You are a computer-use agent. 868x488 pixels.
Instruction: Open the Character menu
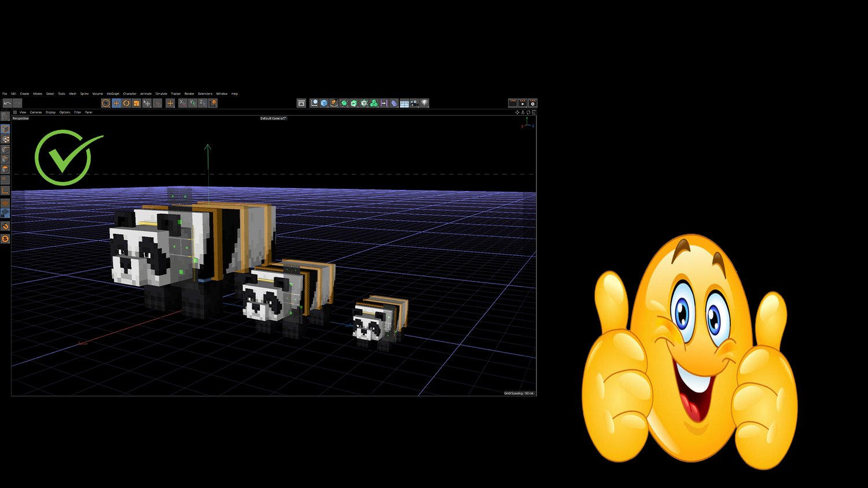pyautogui.click(x=130, y=94)
